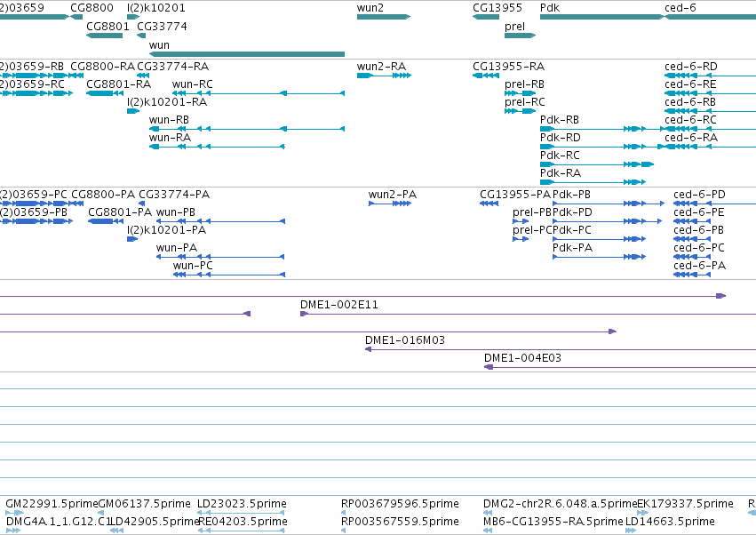Click EST GM22991.5prime label
The width and height of the screenshot is (756, 535).
click(52, 504)
